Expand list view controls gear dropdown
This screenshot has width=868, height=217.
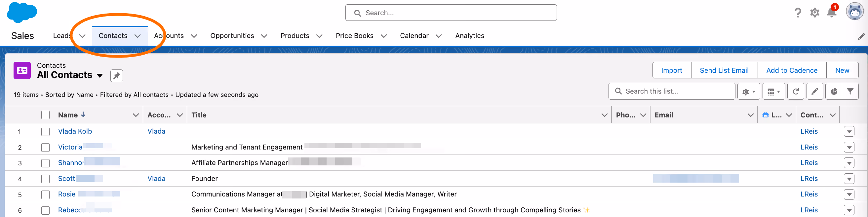coord(748,91)
